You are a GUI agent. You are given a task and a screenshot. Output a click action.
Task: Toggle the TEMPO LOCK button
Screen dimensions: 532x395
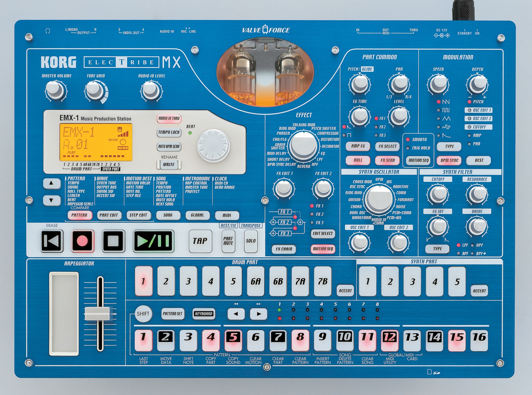(x=169, y=132)
